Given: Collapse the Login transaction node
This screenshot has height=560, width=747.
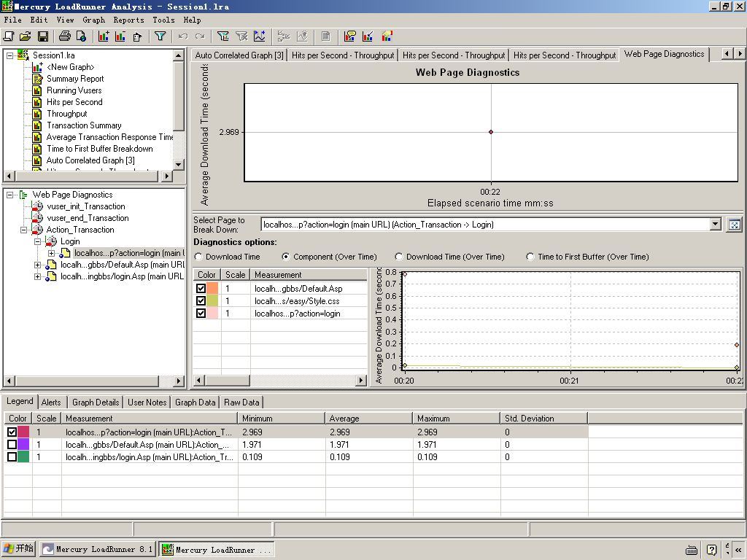Looking at the screenshot, I should (x=38, y=241).
